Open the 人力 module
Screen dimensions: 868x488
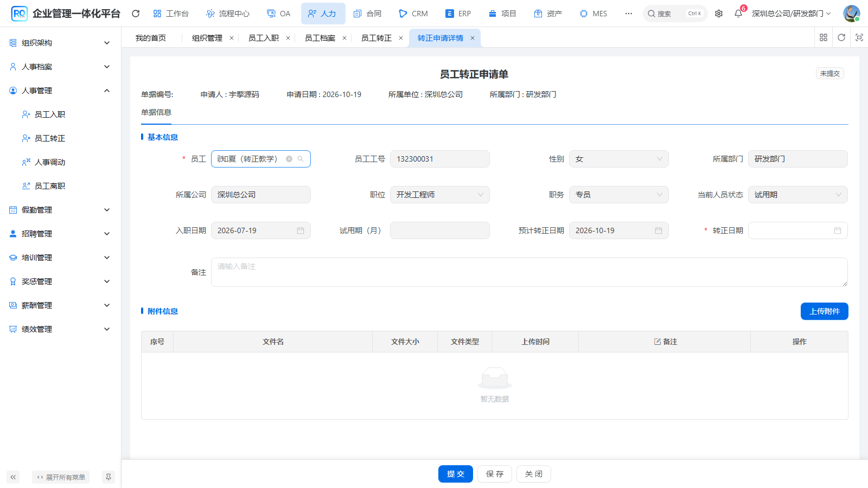tap(323, 14)
